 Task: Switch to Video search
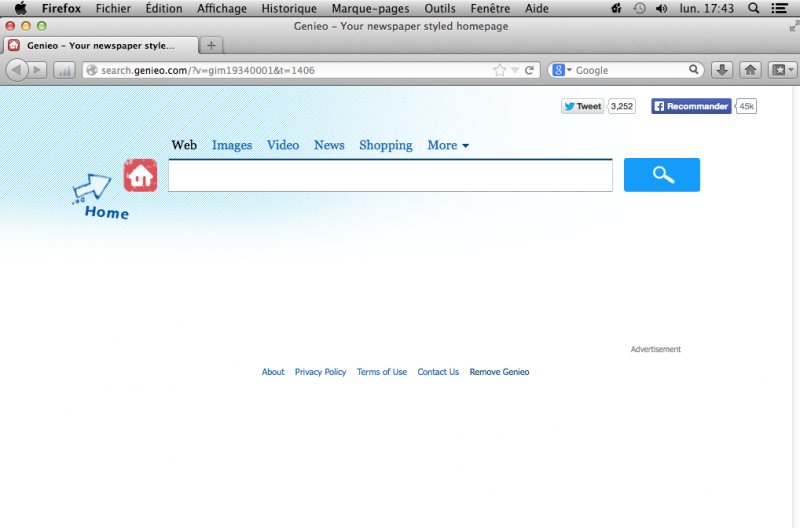click(283, 145)
